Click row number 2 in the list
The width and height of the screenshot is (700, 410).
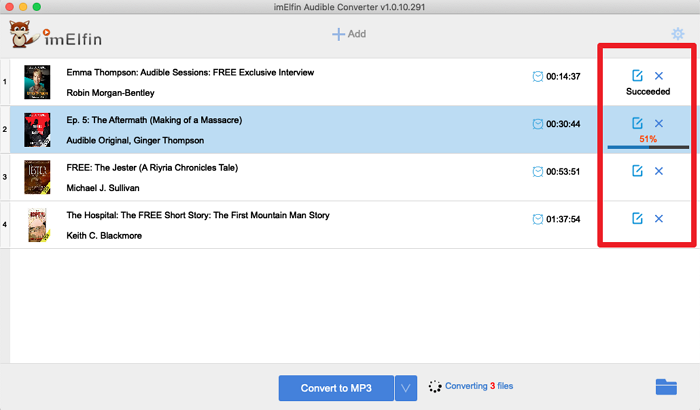[5, 130]
